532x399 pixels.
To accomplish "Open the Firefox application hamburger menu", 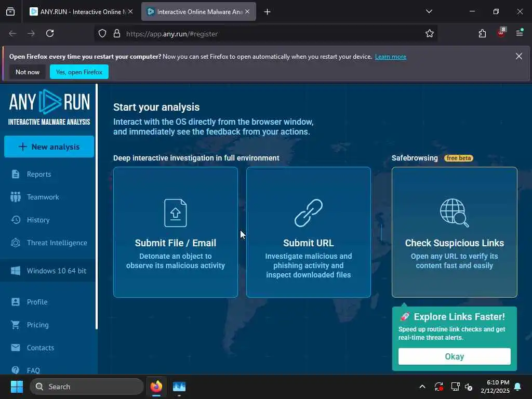I will coord(520,33).
